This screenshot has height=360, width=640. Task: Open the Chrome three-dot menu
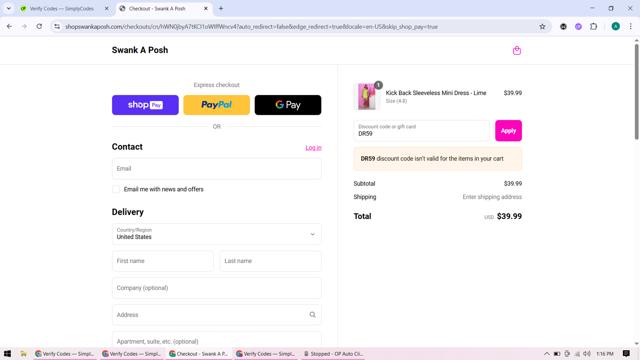click(x=631, y=27)
